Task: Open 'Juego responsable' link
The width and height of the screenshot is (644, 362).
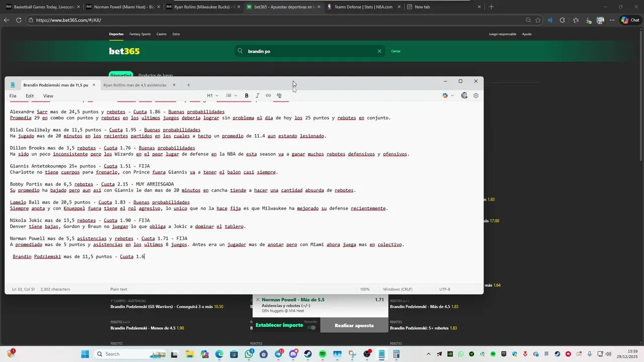Action: [x=503, y=34]
